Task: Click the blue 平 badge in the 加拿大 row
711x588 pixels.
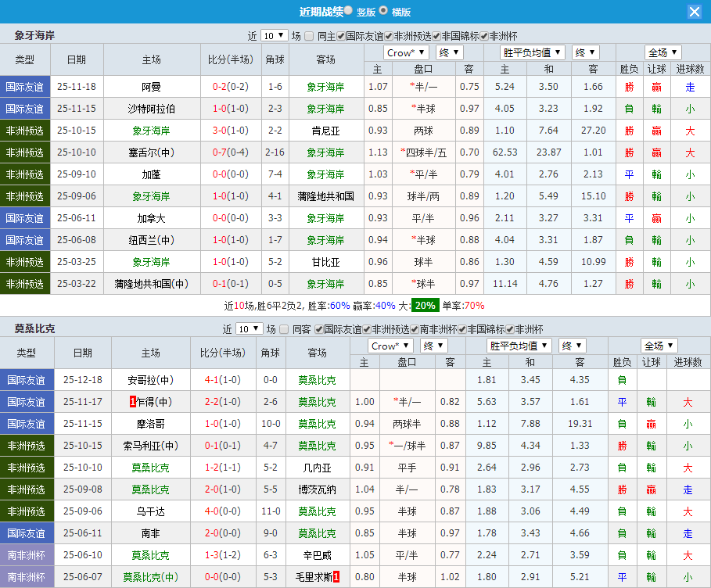Action: (630, 217)
